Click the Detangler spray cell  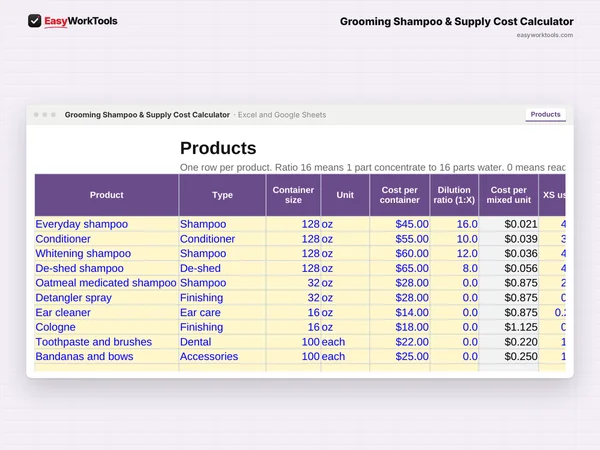tap(106, 298)
